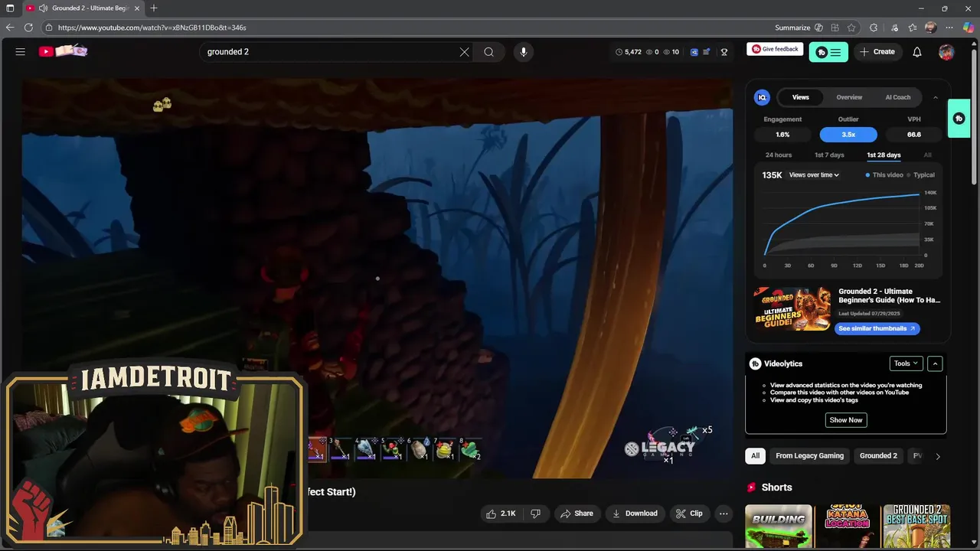Click the magnifier search button

(488, 52)
